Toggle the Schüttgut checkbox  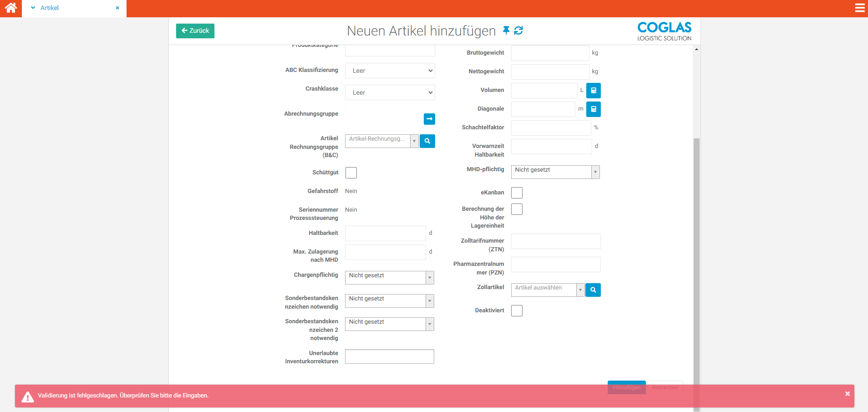(x=351, y=173)
